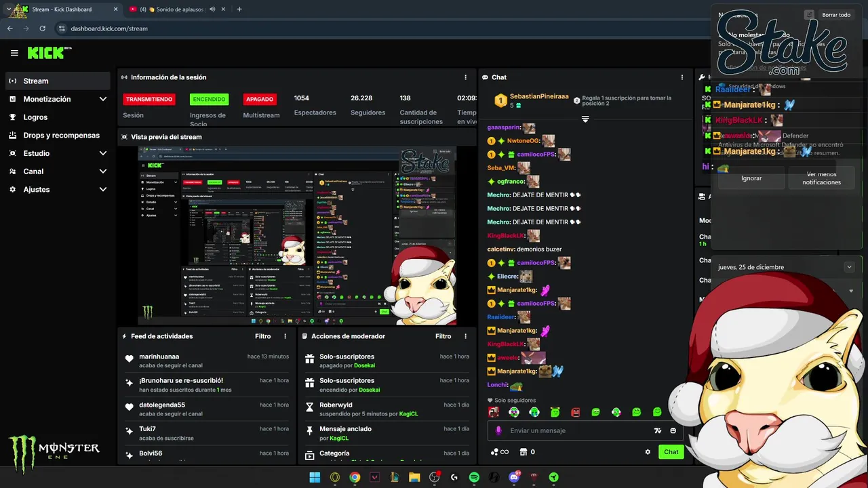Image resolution: width=868 pixels, height=488 pixels.
Task: Close the Sonido de aplausos YouTube tab
Action: [x=224, y=9]
